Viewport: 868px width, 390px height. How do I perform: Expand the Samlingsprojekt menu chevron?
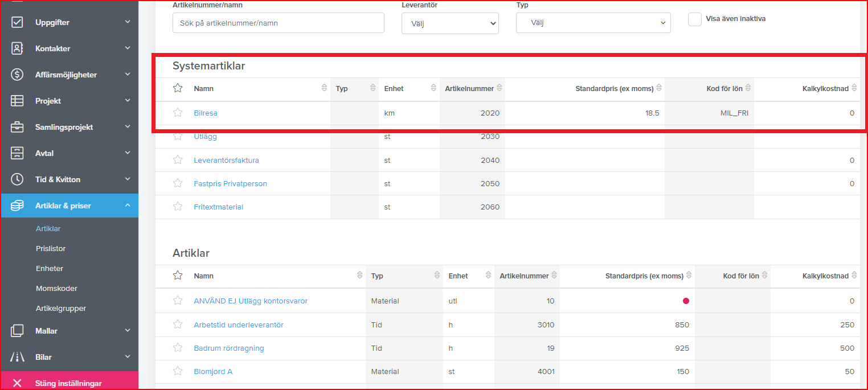(x=128, y=127)
